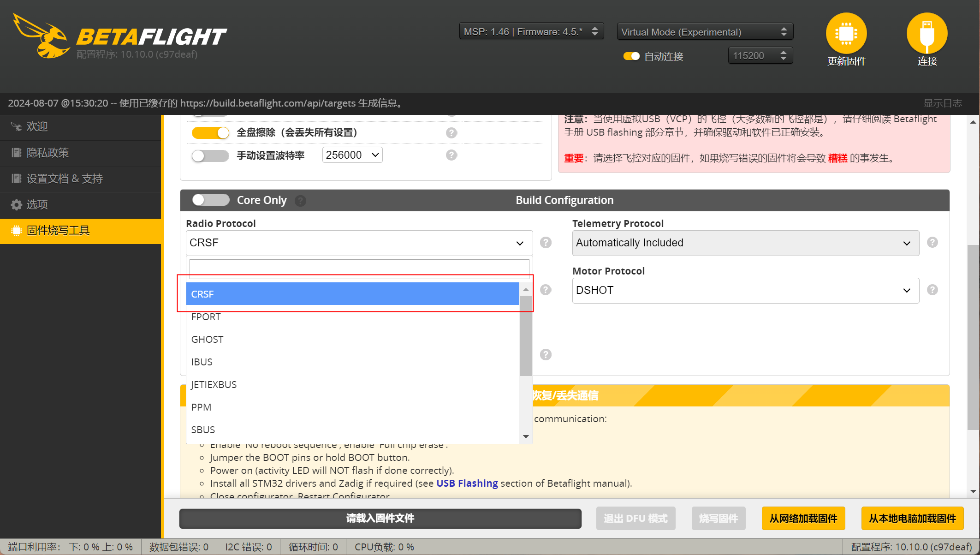Click the firmware flasher chip sidebar icon
Screen dimensions: 980x555
(16, 231)
